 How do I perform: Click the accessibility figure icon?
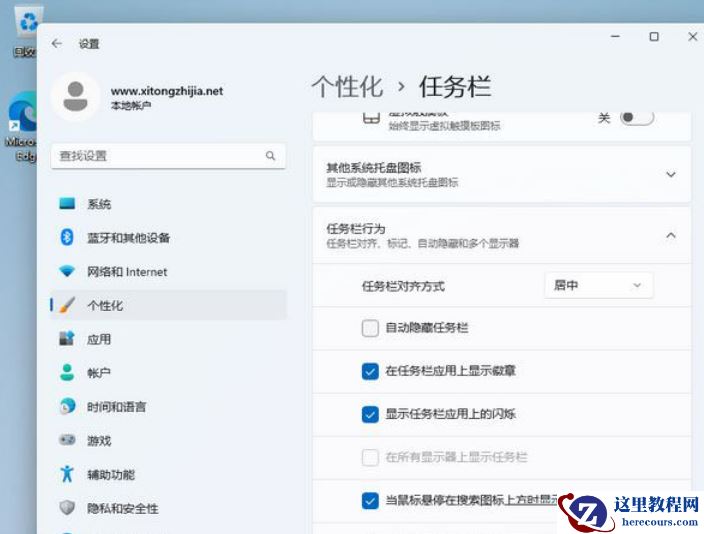click(67, 474)
